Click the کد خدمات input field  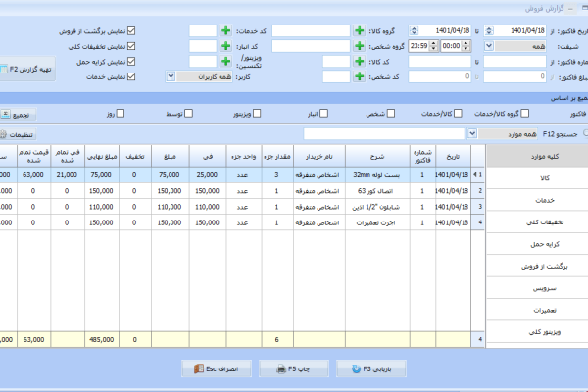coord(203,30)
